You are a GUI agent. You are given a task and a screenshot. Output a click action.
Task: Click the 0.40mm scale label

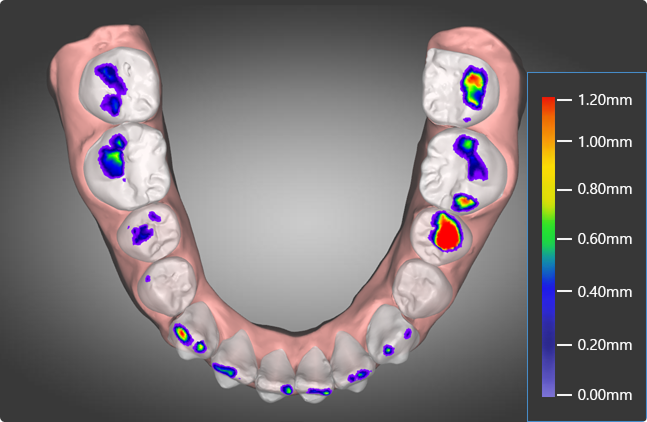click(605, 292)
